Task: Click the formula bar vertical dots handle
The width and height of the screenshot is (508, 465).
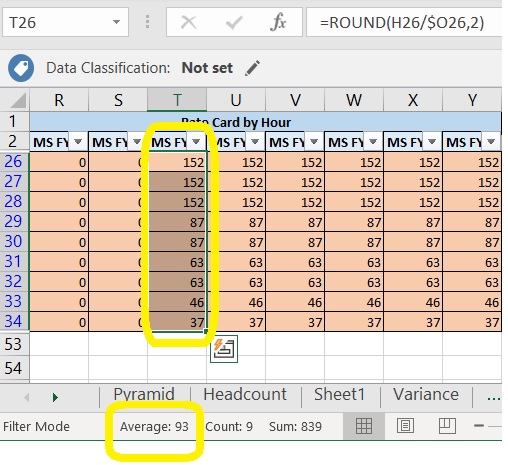Action: click(147, 22)
